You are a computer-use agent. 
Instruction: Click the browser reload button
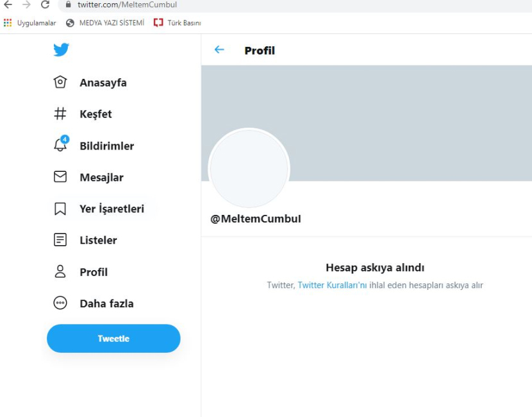click(x=45, y=5)
